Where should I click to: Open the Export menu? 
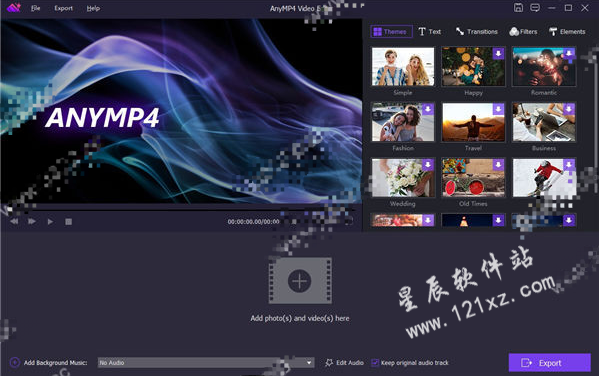[63, 8]
